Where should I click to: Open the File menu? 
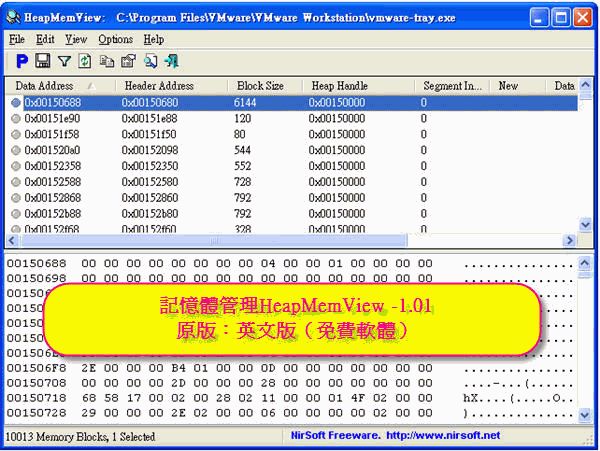tap(17, 39)
